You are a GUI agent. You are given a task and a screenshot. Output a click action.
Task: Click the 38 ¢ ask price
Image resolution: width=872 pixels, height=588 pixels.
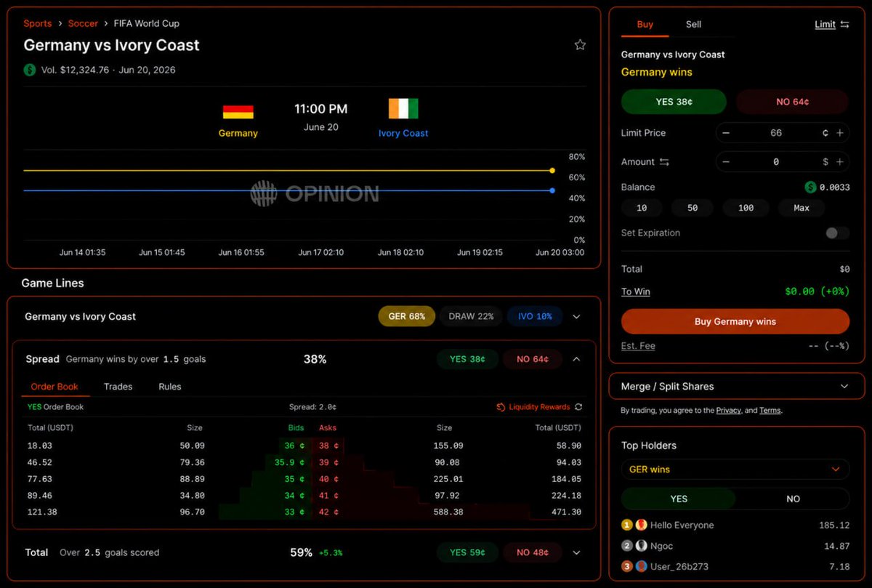[x=329, y=446]
